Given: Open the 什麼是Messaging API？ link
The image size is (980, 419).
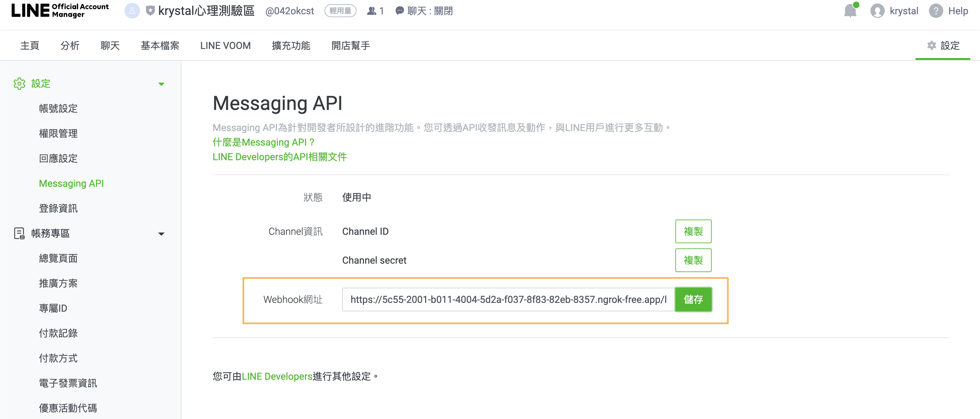Looking at the screenshot, I should coord(264,142).
